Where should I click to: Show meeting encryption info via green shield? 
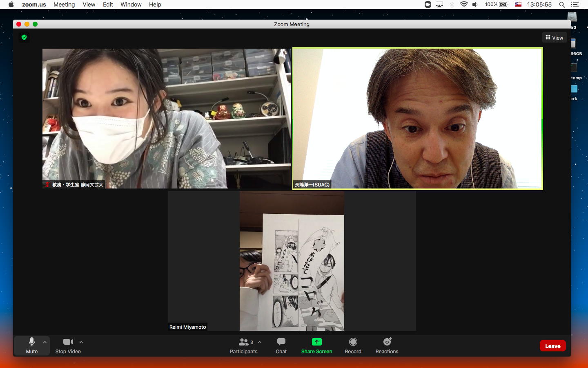point(24,37)
